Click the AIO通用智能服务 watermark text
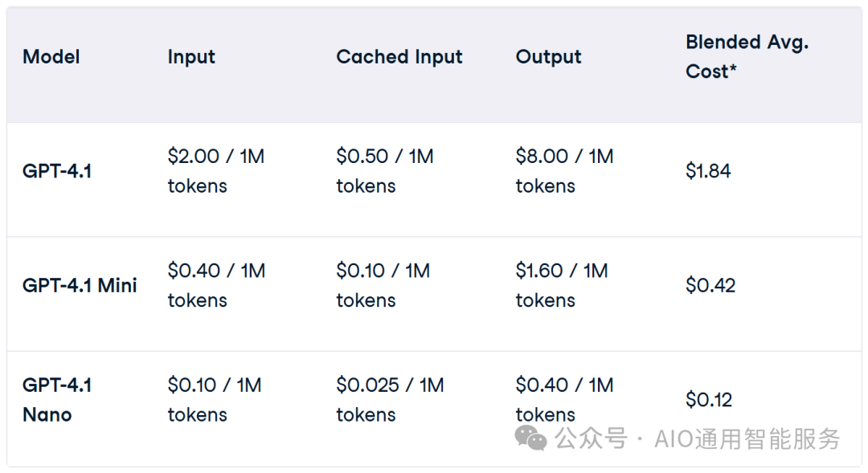Viewport: 868px width, 473px height. (x=747, y=439)
